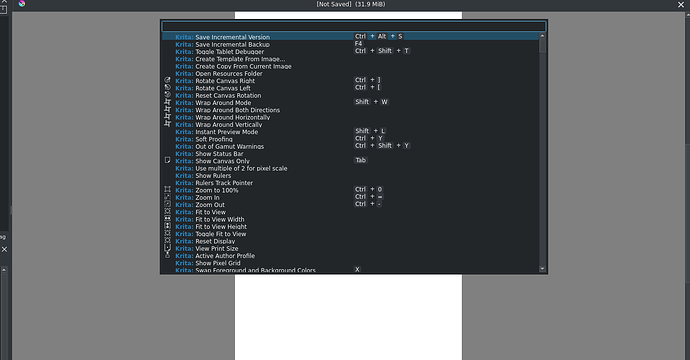Choose Save Incremental Backup from list
The image size is (690, 360).
coord(351,44)
